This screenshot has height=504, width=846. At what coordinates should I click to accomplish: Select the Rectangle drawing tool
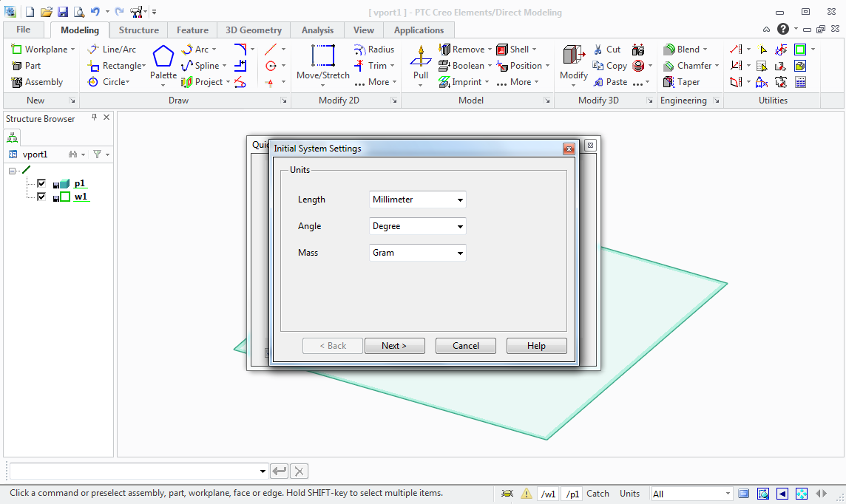[x=117, y=66]
